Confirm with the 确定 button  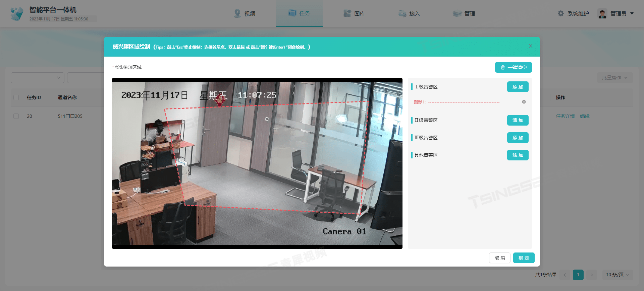(524, 258)
